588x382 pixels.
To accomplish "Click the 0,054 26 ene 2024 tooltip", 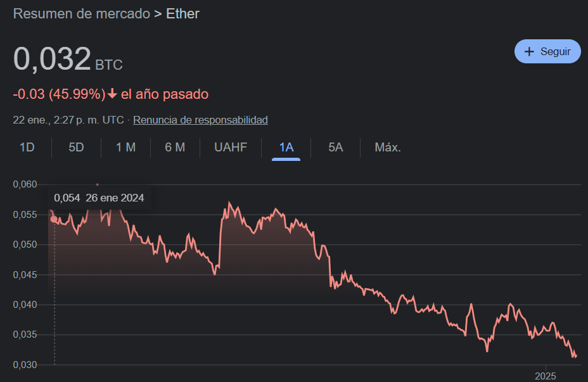I will [99, 198].
